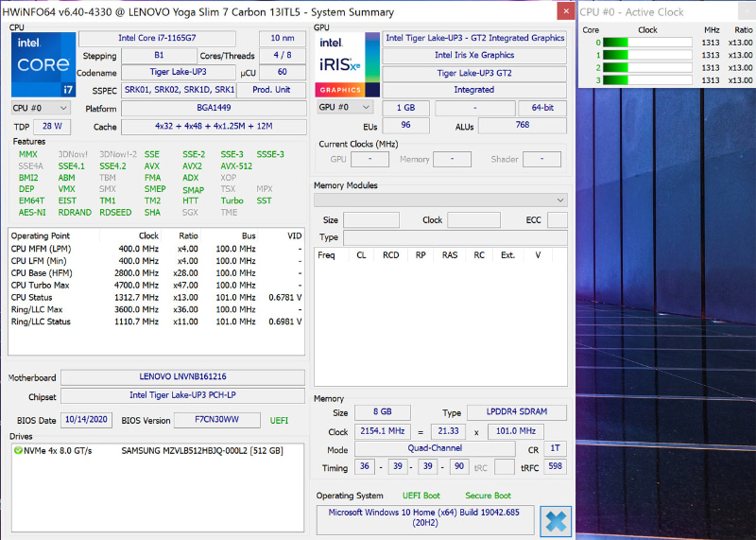The image size is (756, 540).
Task: Click the CPU #0 Active Clock title bar
Action: point(658,11)
